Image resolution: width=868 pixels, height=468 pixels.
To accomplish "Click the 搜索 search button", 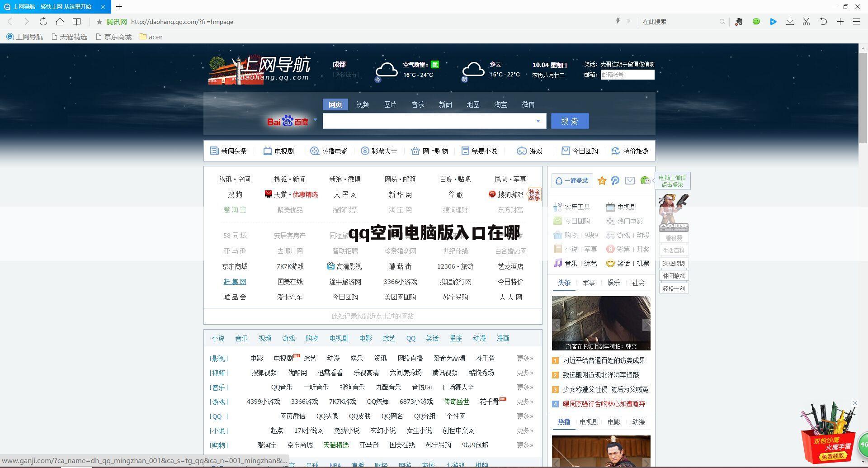I will tap(570, 121).
